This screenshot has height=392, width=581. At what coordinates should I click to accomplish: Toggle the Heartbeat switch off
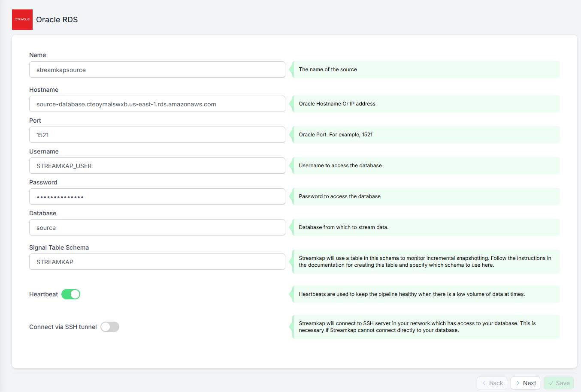pyautogui.click(x=71, y=294)
